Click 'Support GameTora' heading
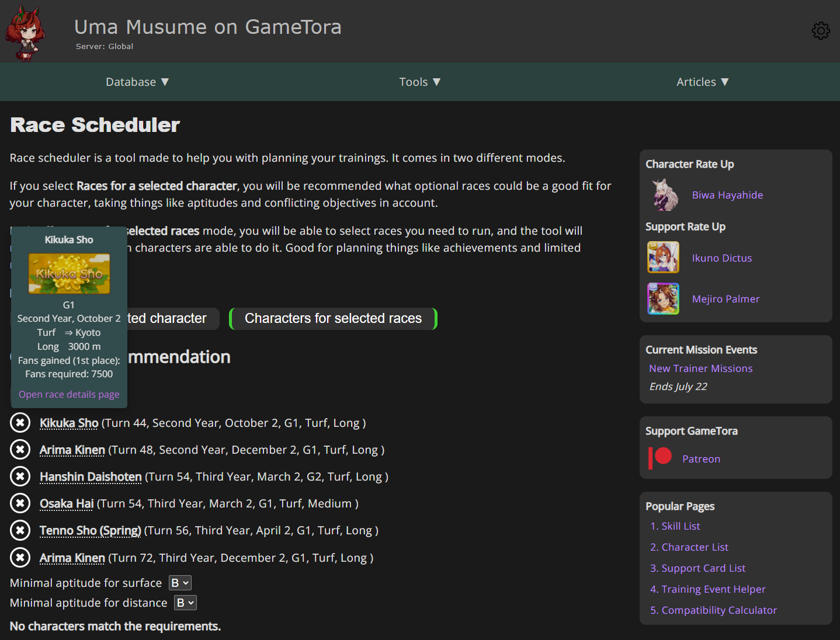The image size is (840, 640). click(692, 431)
